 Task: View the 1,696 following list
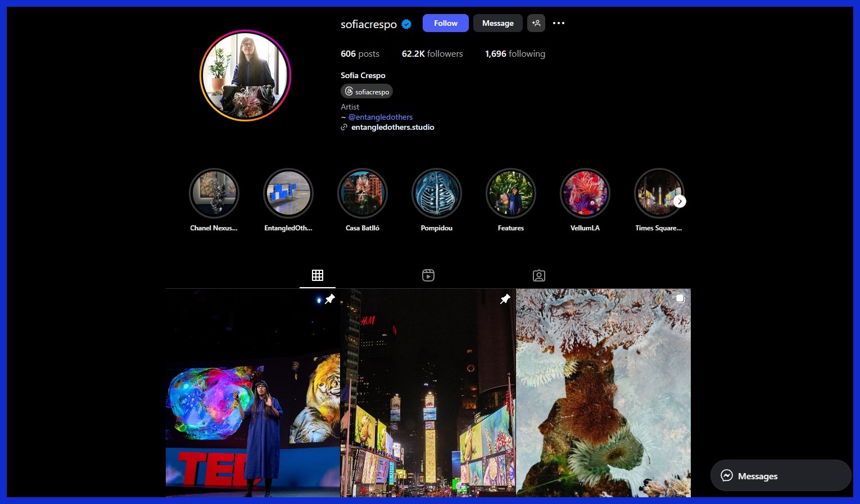tap(515, 54)
